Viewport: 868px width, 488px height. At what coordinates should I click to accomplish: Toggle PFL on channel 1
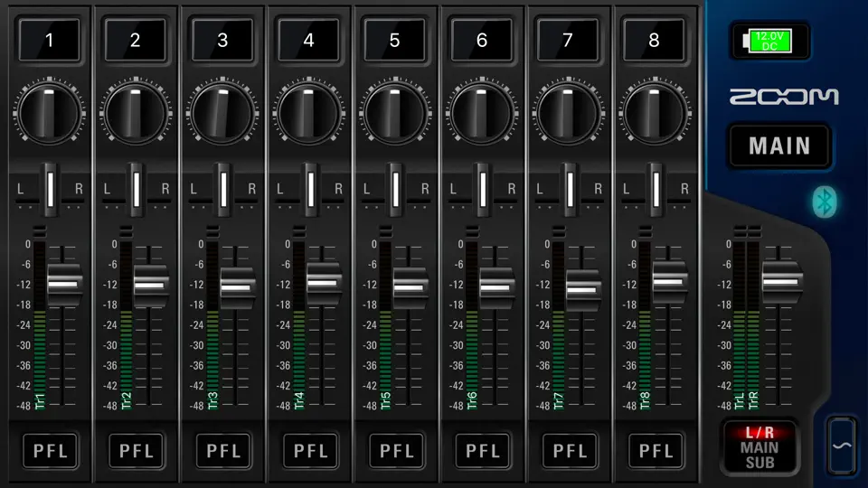tap(50, 451)
